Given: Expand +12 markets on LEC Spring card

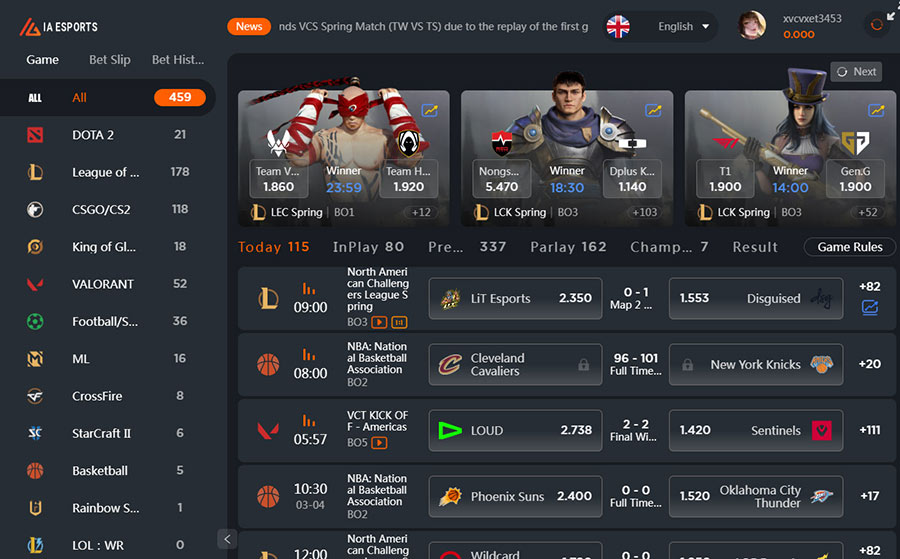Looking at the screenshot, I should click(x=421, y=212).
